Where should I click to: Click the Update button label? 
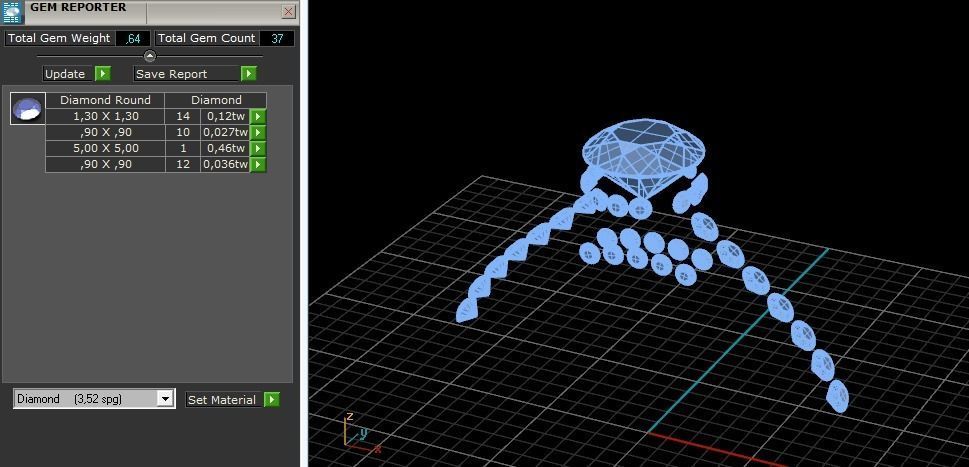tap(67, 74)
